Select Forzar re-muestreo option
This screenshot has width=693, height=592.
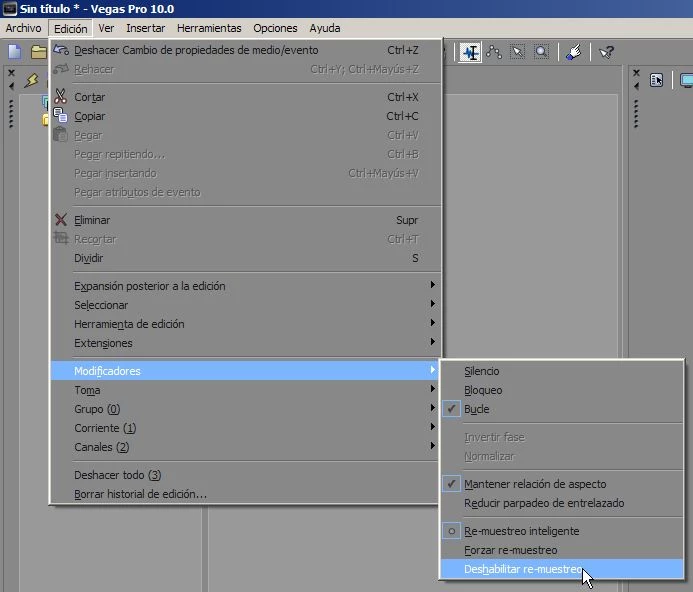[x=562, y=550]
